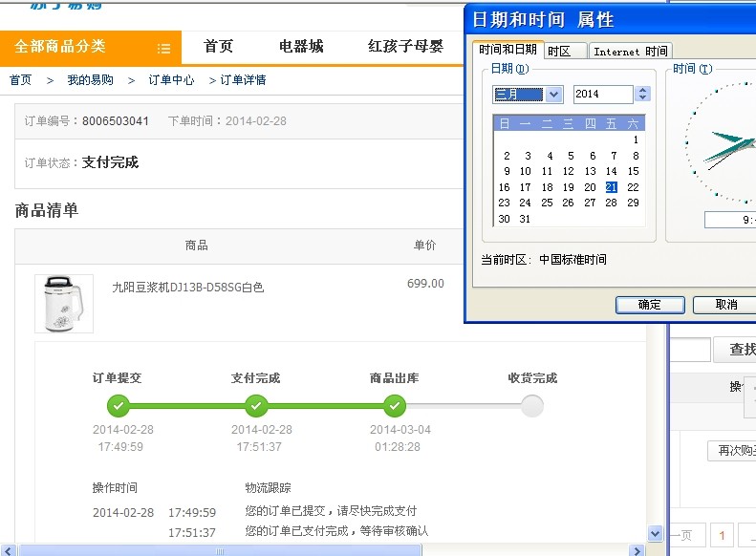Image resolution: width=756 pixels, height=556 pixels.
Task: Cancel the dialog with 取消
Action: pos(724,305)
